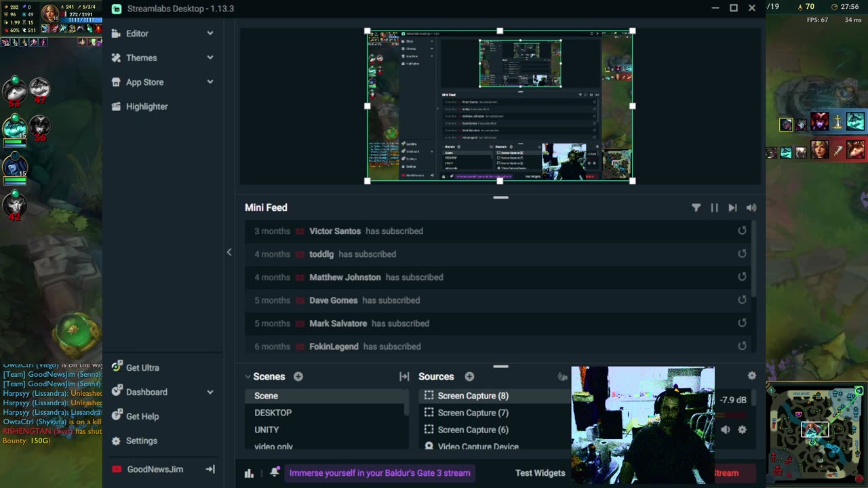This screenshot has width=868, height=488.
Task: Click the Get Ultra icon
Action: pos(117,367)
